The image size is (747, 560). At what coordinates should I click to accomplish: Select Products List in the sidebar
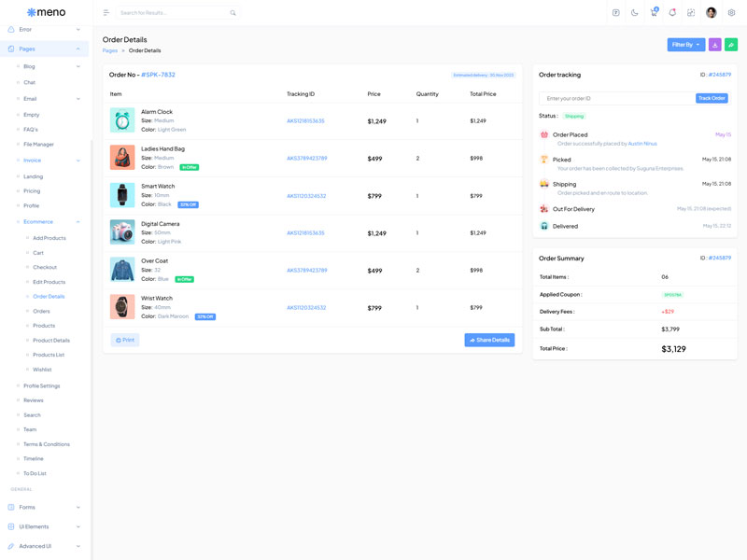click(x=49, y=355)
